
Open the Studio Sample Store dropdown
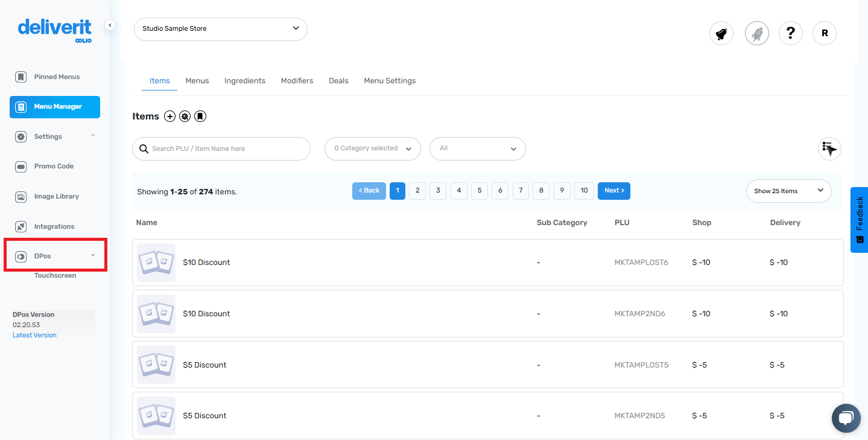[x=220, y=29]
